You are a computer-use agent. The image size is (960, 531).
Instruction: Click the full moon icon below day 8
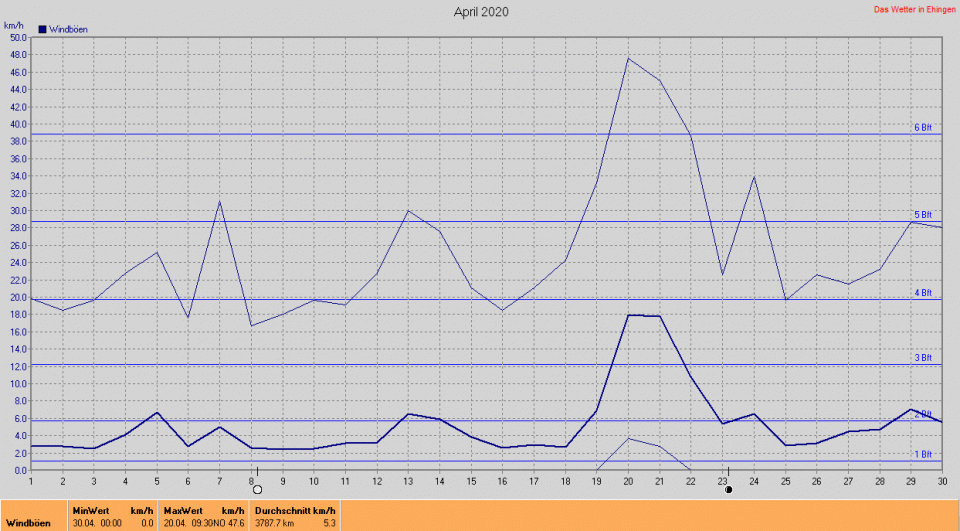(257, 490)
